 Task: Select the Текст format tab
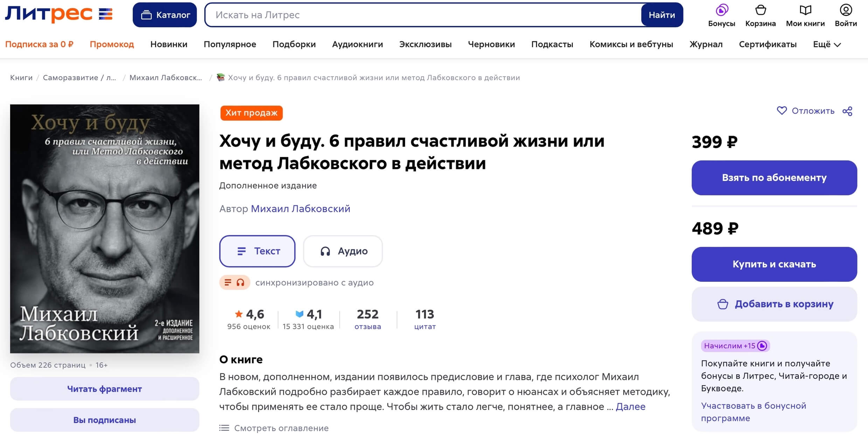257,251
